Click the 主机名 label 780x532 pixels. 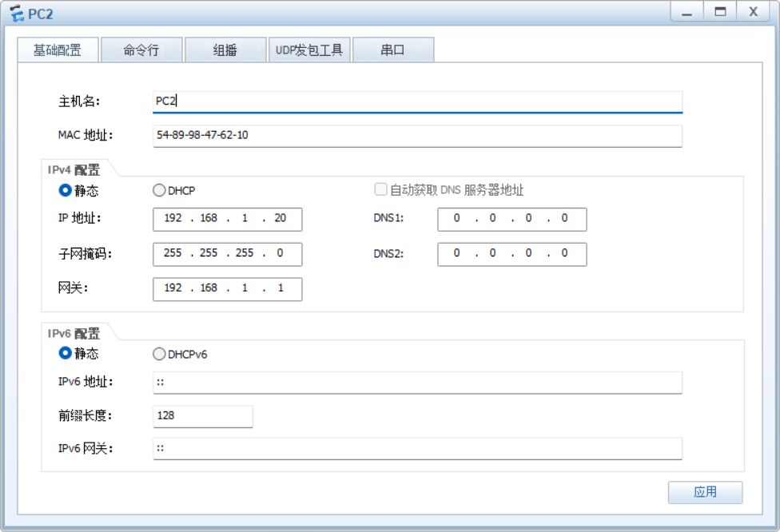pyautogui.click(x=79, y=101)
